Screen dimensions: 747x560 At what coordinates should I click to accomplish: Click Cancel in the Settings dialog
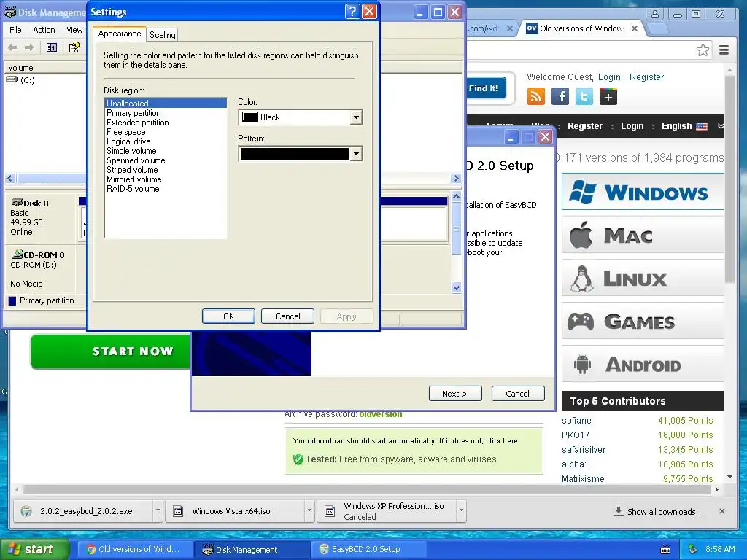287,316
